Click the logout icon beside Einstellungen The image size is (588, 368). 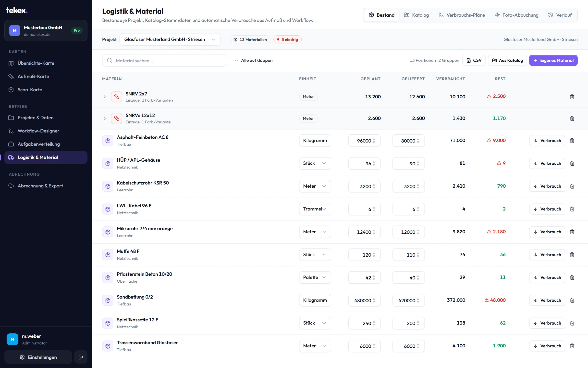coord(81,357)
